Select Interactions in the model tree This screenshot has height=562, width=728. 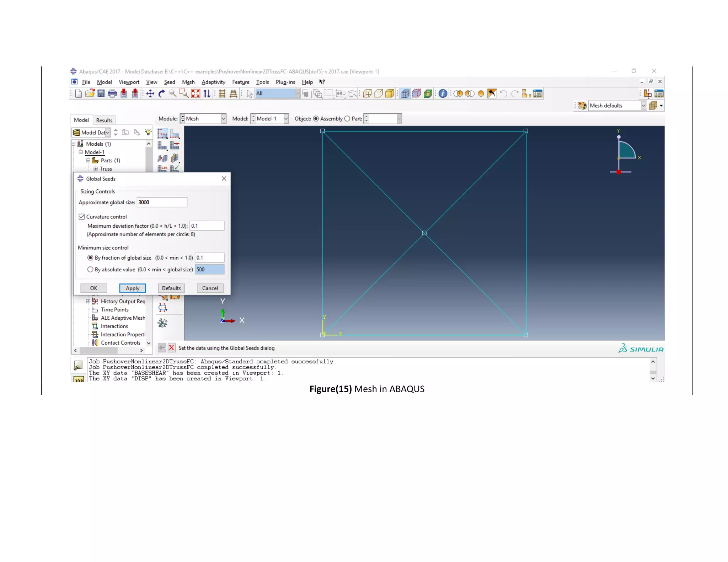[114, 326]
